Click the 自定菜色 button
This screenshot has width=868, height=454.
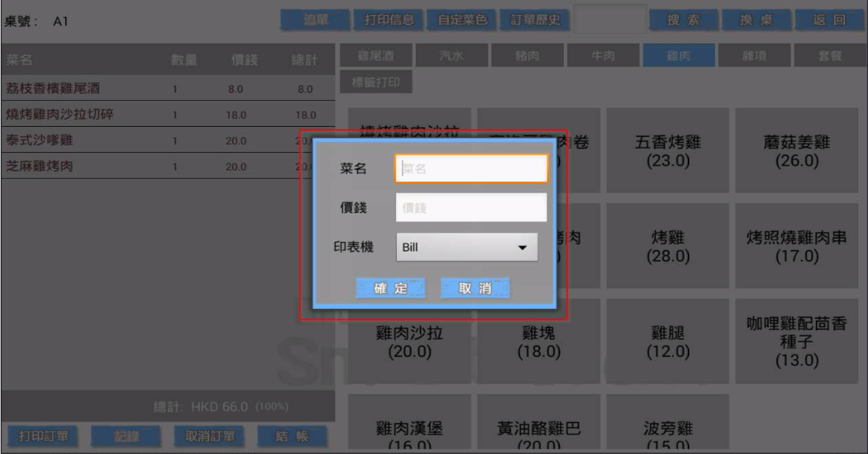tap(462, 20)
